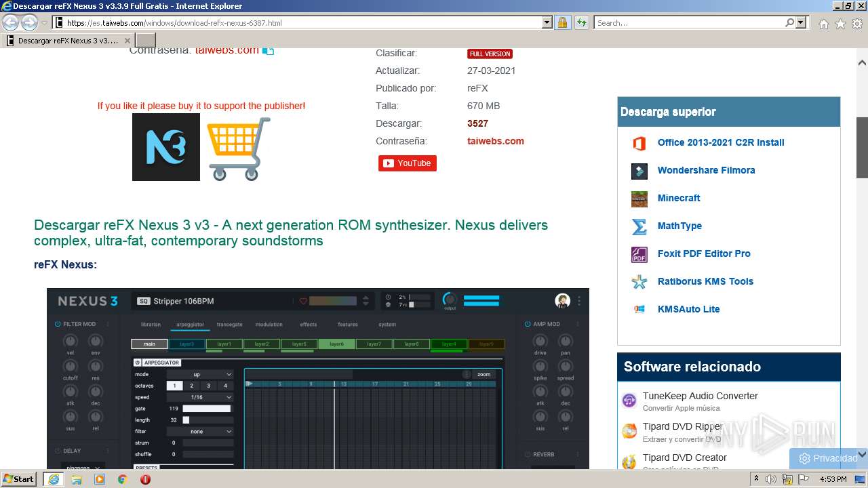Open the 'Ratiborus KMS Tools' link
This screenshot has height=488, width=868.
pyautogui.click(x=705, y=281)
